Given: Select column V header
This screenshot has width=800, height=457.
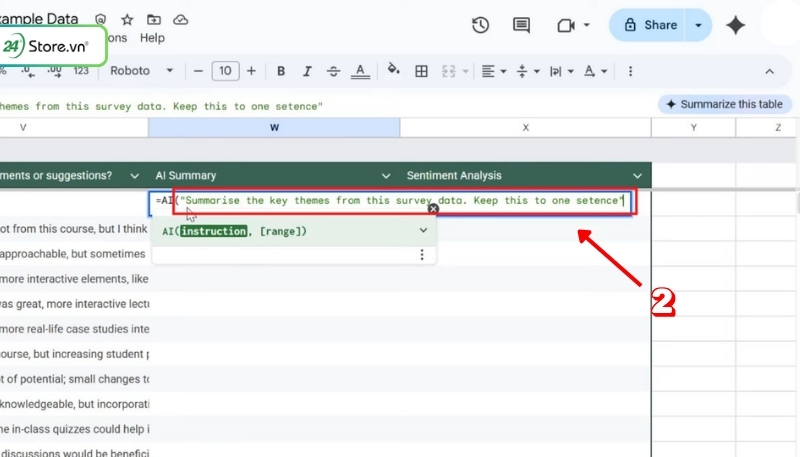Looking at the screenshot, I should 74,128.
